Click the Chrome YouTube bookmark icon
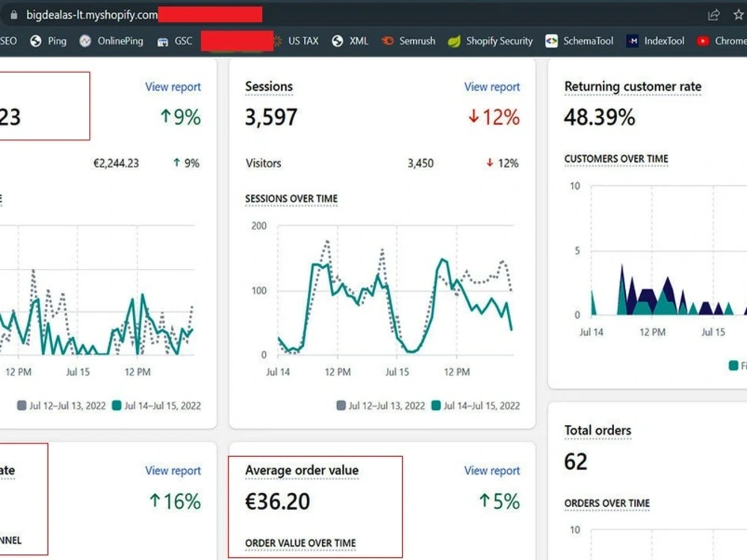 703,41
